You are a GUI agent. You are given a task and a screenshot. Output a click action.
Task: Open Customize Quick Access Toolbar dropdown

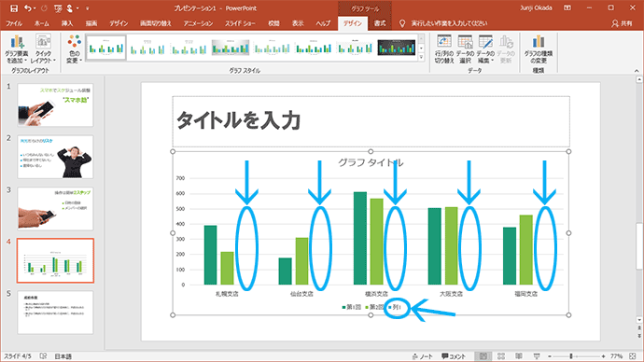88,8
